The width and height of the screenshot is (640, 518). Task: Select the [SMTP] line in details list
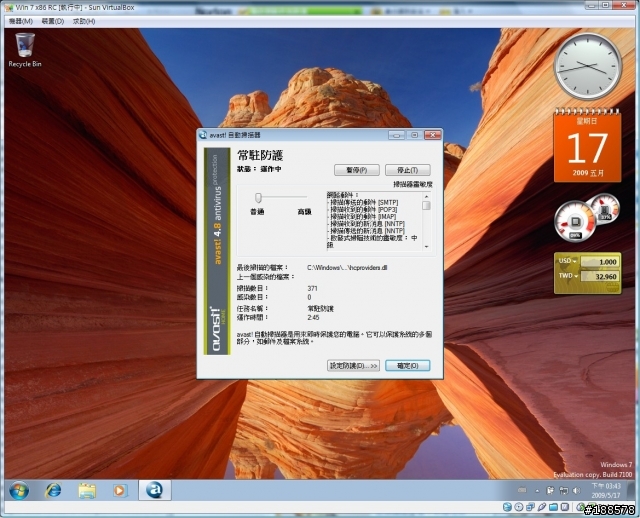tap(363, 202)
